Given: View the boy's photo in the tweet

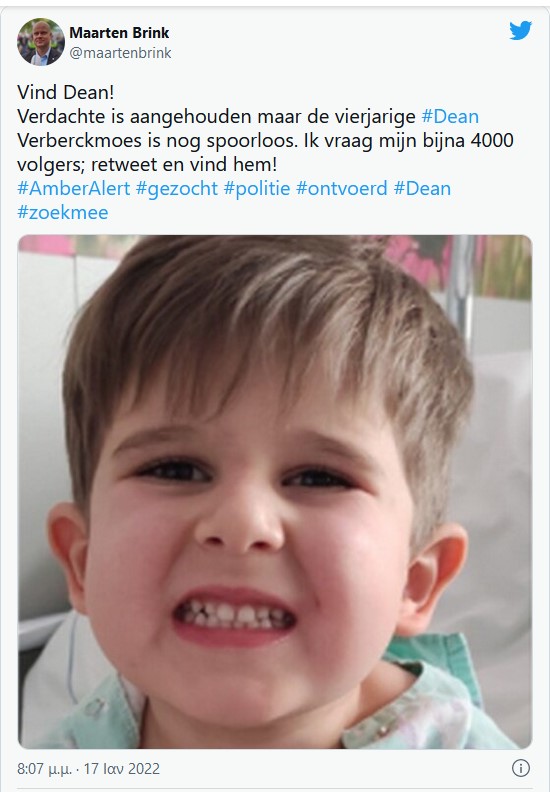Looking at the screenshot, I should pyautogui.click(x=275, y=491).
